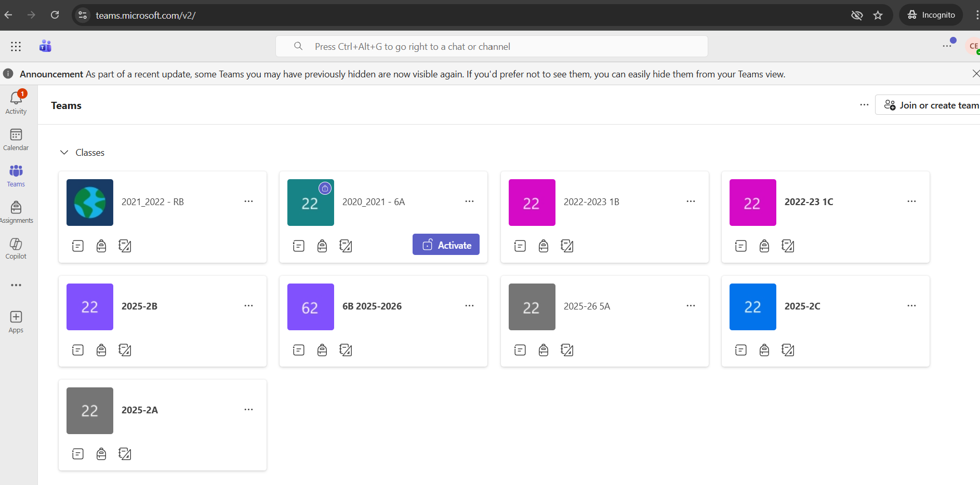Open Calendar from the left sidebar

[x=16, y=140]
